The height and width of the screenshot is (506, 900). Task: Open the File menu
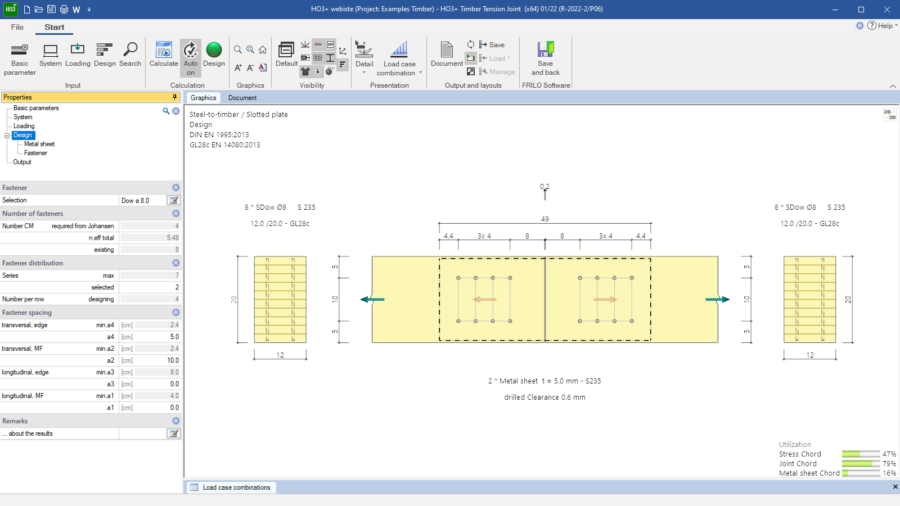(17, 27)
